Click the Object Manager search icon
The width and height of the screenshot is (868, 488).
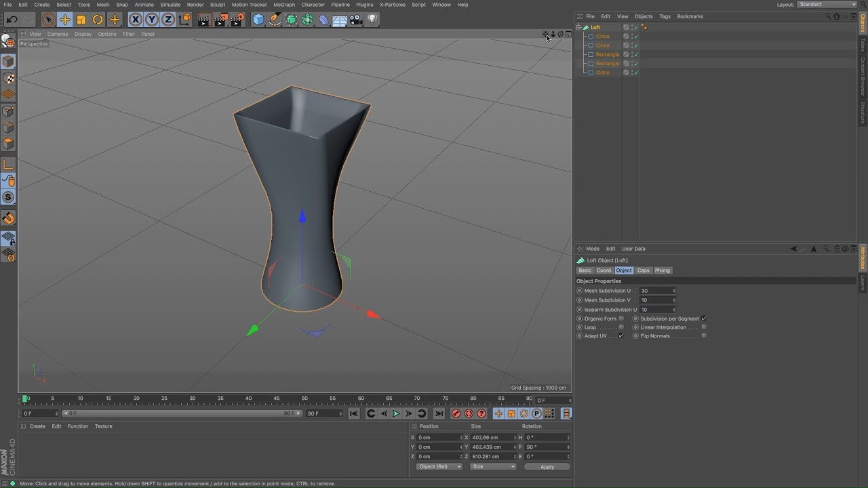[x=827, y=16]
